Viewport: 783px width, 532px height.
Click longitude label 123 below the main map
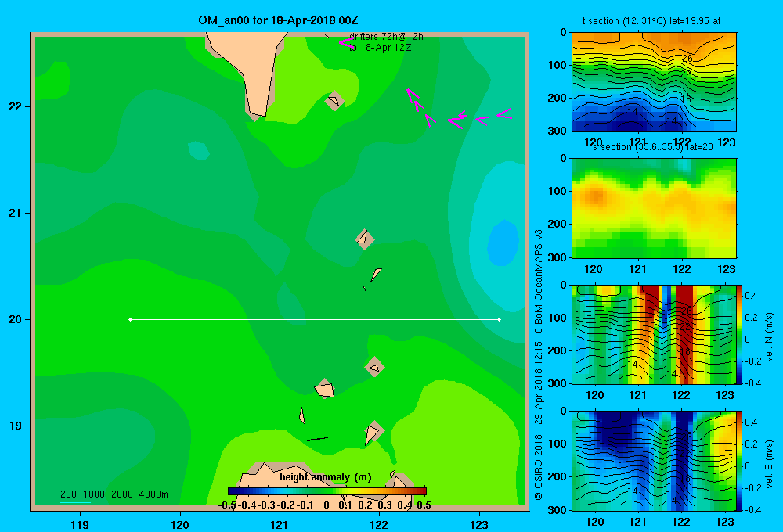[x=479, y=524]
